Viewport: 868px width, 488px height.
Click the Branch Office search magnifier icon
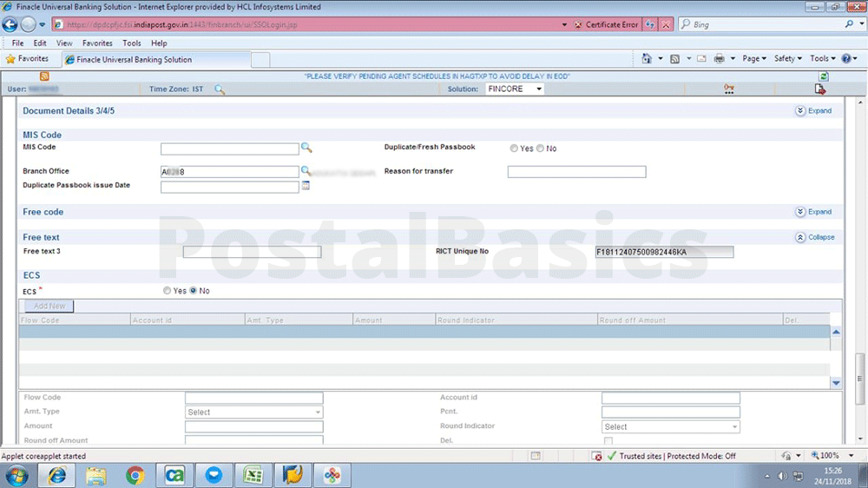point(306,172)
